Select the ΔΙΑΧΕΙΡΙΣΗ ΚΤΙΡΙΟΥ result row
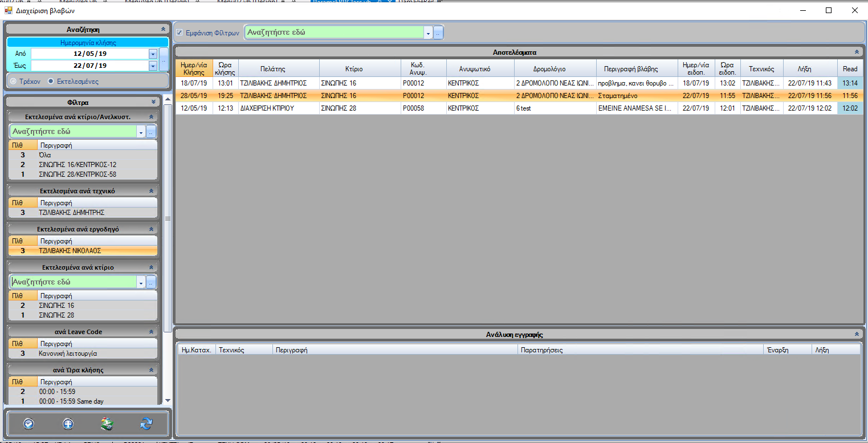The image size is (868, 443). click(x=267, y=108)
